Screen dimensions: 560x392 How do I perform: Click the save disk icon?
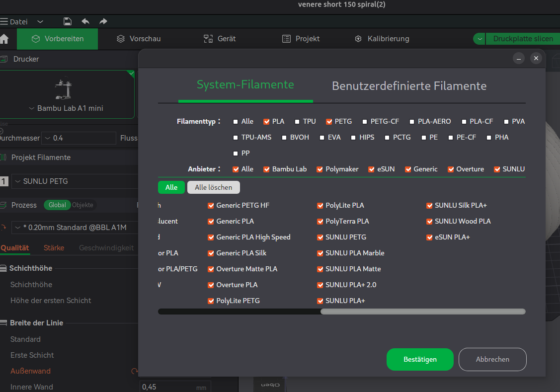(x=67, y=21)
